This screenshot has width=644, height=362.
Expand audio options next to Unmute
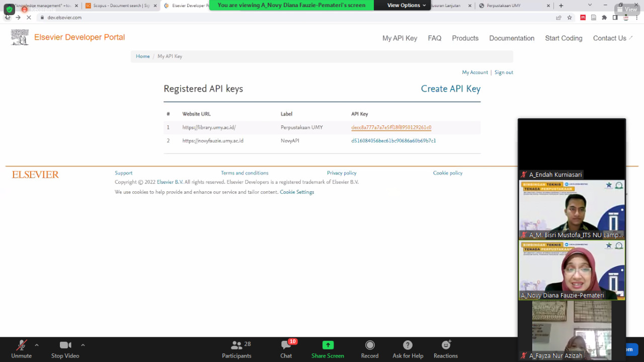pos(37,345)
